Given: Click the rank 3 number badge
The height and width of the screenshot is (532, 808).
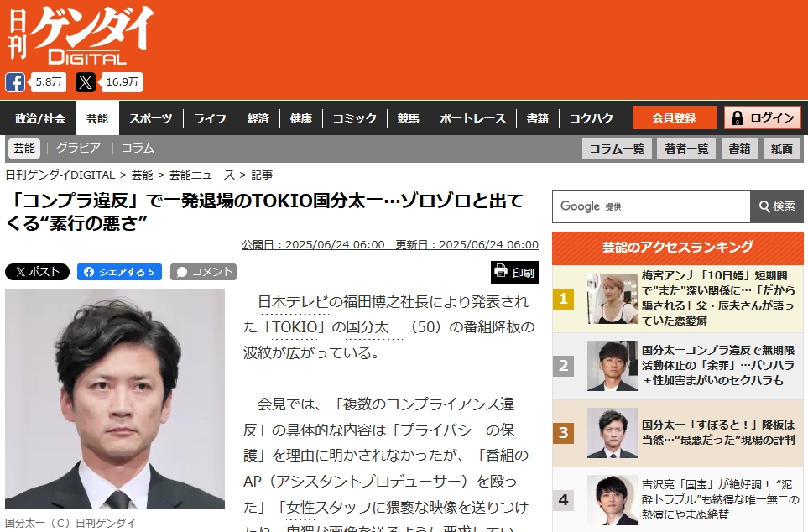Looking at the screenshot, I should coord(563,433).
